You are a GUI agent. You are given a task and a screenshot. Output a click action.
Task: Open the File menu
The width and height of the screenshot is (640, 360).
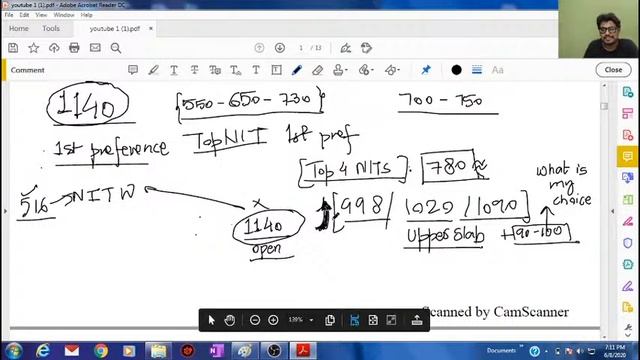point(9,15)
